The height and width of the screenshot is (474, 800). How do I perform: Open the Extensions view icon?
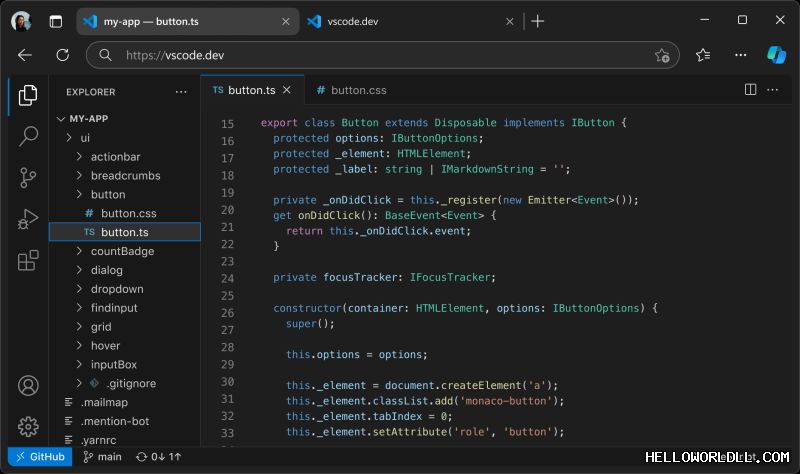[x=28, y=260]
